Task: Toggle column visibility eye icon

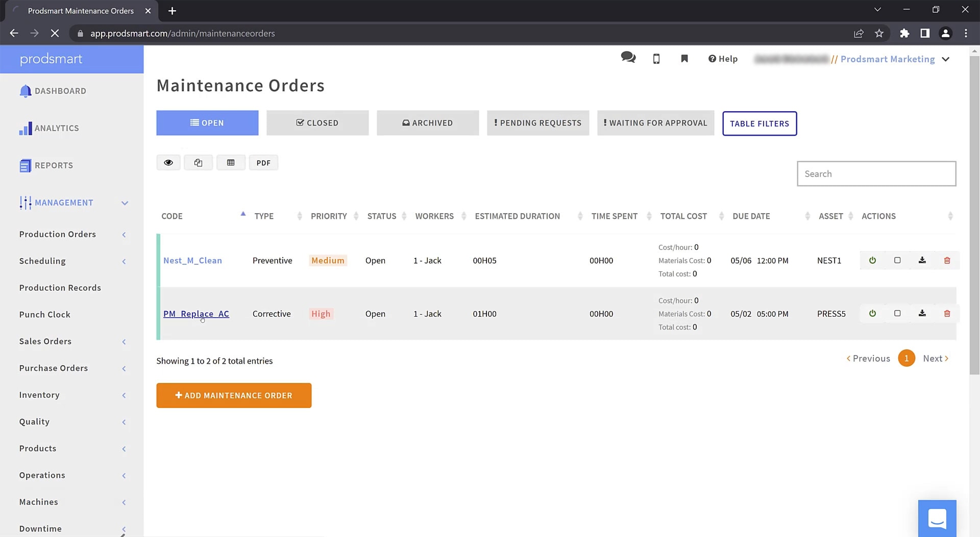Action: tap(168, 163)
